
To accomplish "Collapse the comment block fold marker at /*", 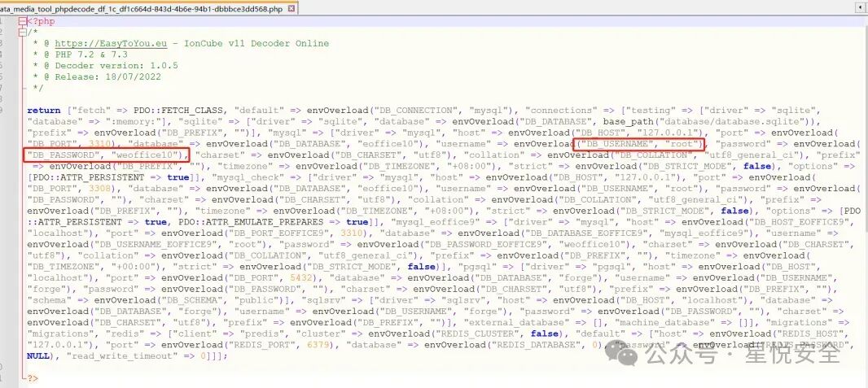I will point(22,33).
